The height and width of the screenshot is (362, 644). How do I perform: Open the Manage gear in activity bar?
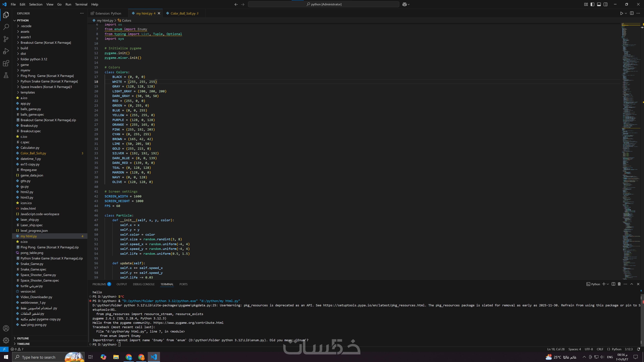(x=6, y=340)
